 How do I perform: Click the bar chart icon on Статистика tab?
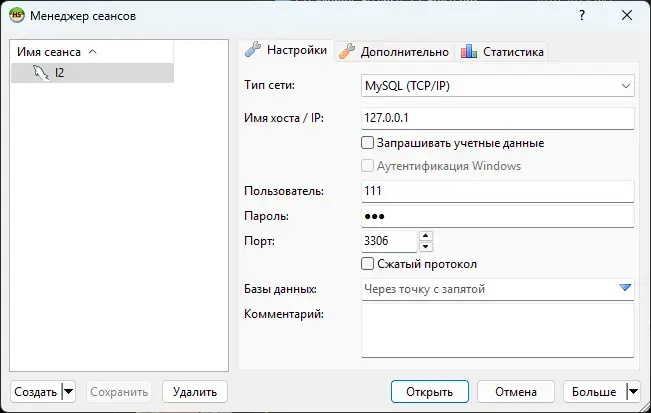(469, 51)
